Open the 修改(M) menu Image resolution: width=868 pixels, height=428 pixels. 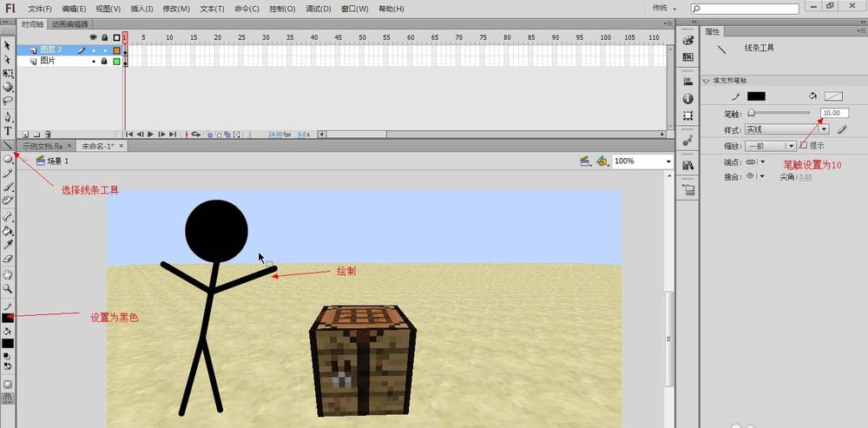(x=177, y=9)
